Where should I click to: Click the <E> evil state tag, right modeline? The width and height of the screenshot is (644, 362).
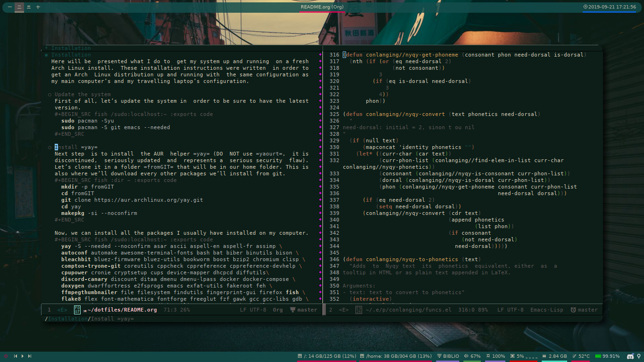click(344, 310)
